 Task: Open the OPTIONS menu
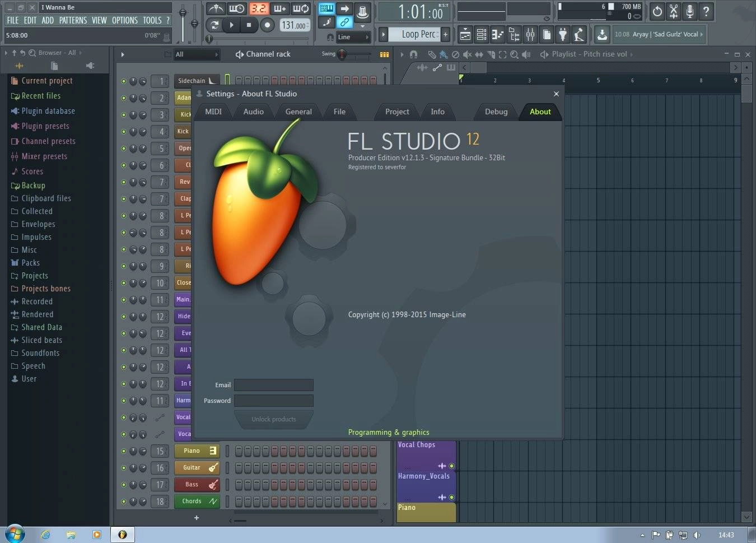(x=125, y=20)
